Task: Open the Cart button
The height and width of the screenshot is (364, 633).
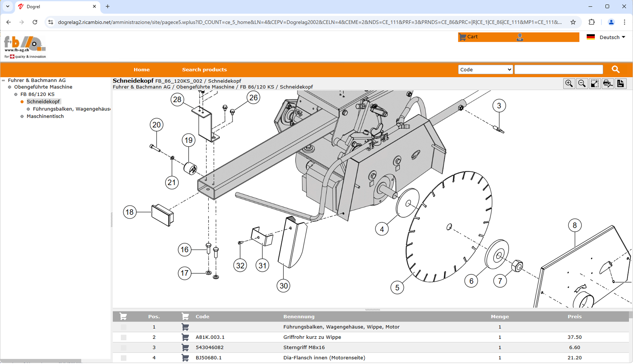Action: pyautogui.click(x=468, y=37)
